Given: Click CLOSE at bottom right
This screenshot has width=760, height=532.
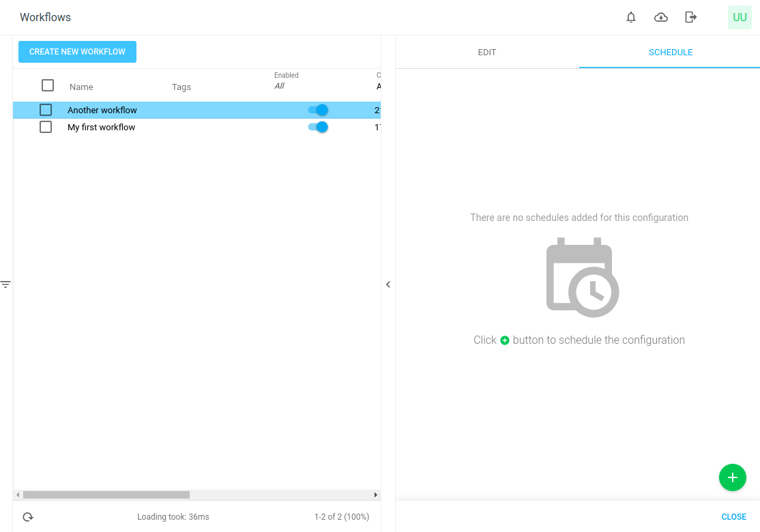Looking at the screenshot, I should (x=733, y=516).
